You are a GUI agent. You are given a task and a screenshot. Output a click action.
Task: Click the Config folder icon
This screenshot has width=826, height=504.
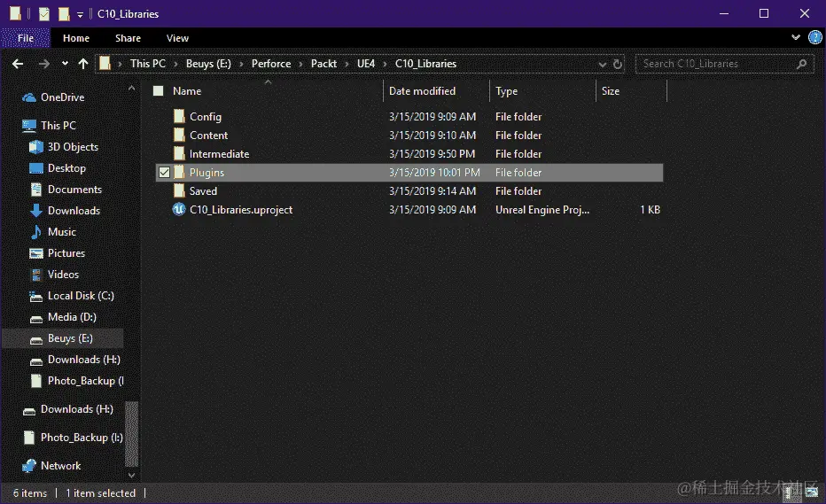[179, 116]
